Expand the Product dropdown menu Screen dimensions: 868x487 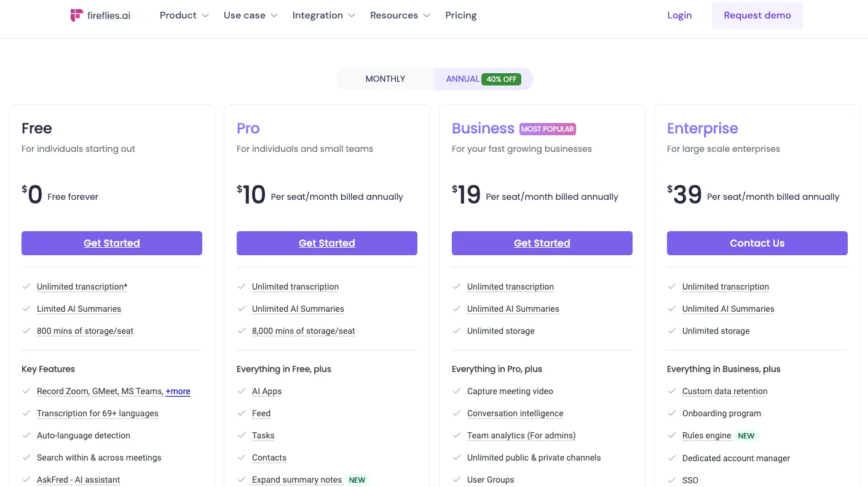click(184, 15)
